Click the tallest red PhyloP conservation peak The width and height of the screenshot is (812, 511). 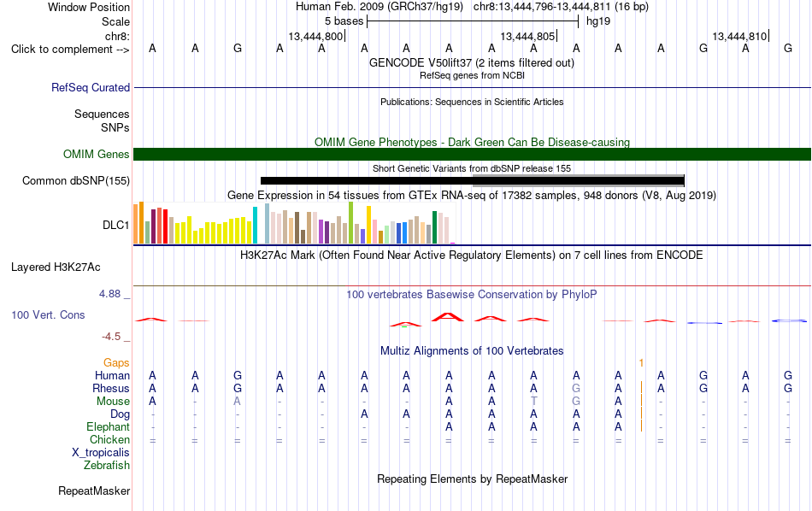click(x=448, y=317)
